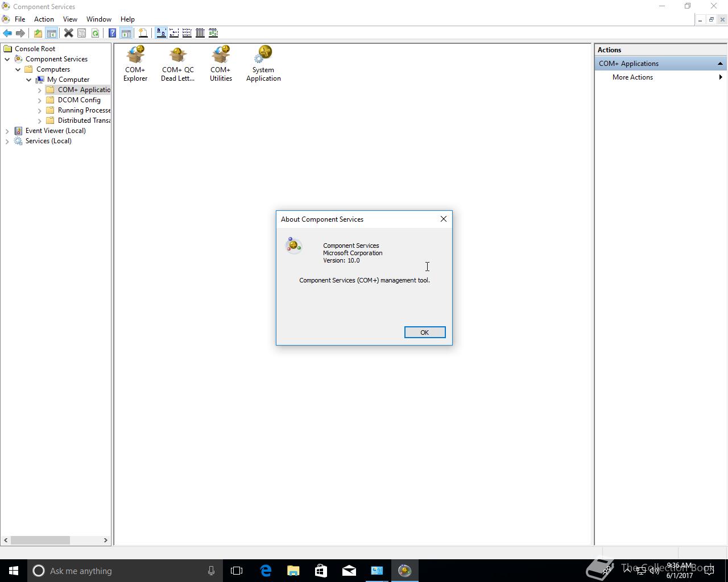Expand the Running Processes tree node
The width and height of the screenshot is (728, 582).
40,110
